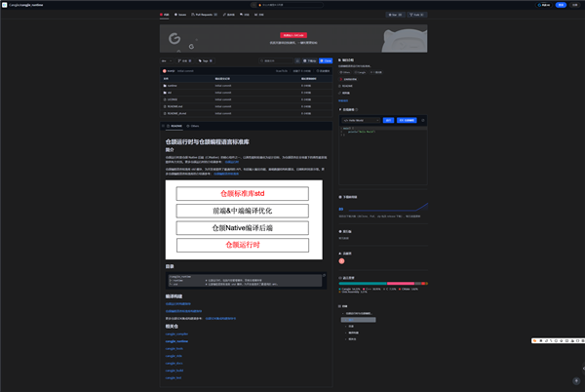Click the contributor avatar in the sidebar
Viewport: 585px width, 392px height.
(342, 260)
